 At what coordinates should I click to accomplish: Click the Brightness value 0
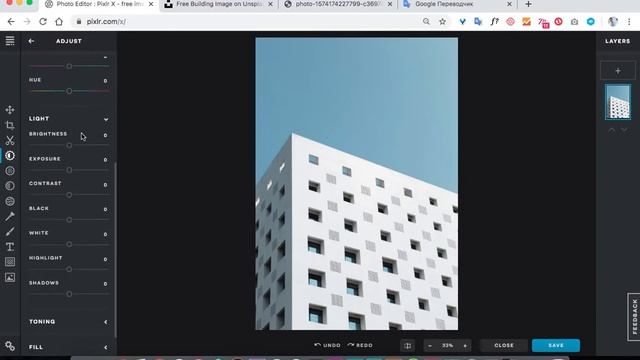point(105,136)
